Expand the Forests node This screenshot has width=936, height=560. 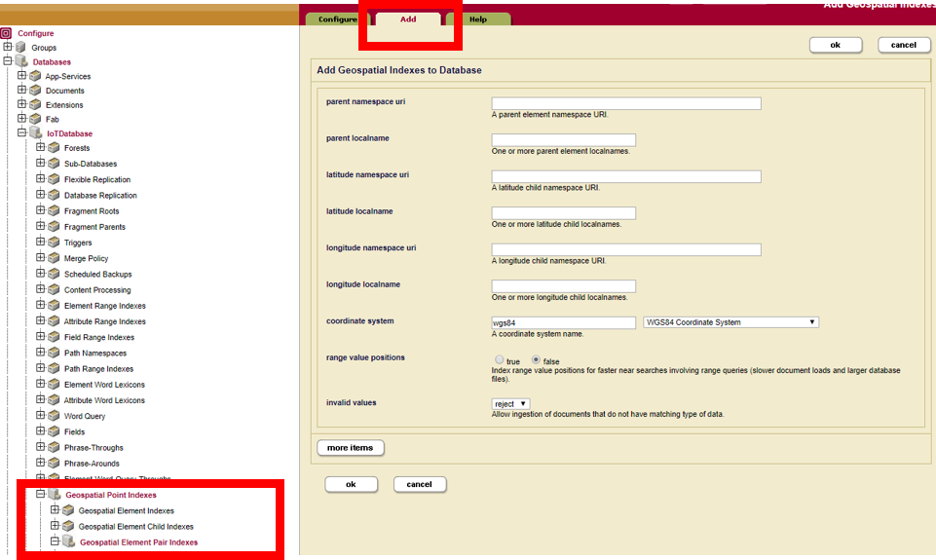point(41,146)
